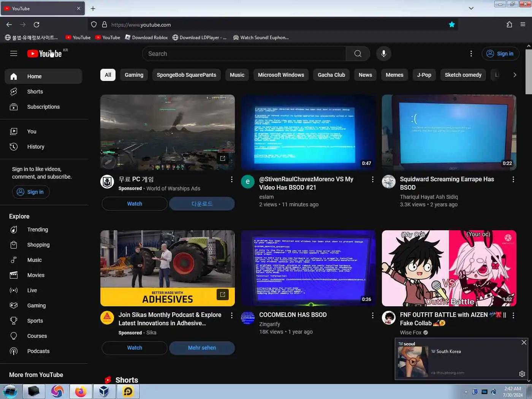Open more options for StivenRaulChavezMoreno video
This screenshot has width=532, height=399.
point(372,179)
